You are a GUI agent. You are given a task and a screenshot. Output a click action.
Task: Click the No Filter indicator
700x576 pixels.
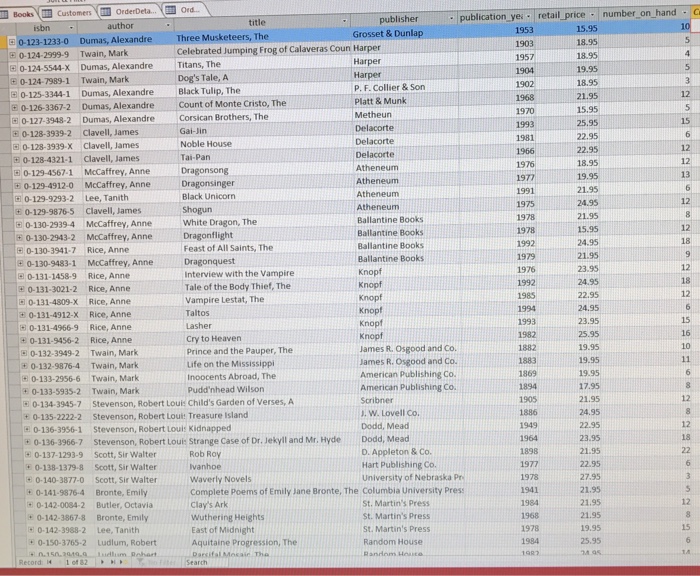click(x=157, y=562)
